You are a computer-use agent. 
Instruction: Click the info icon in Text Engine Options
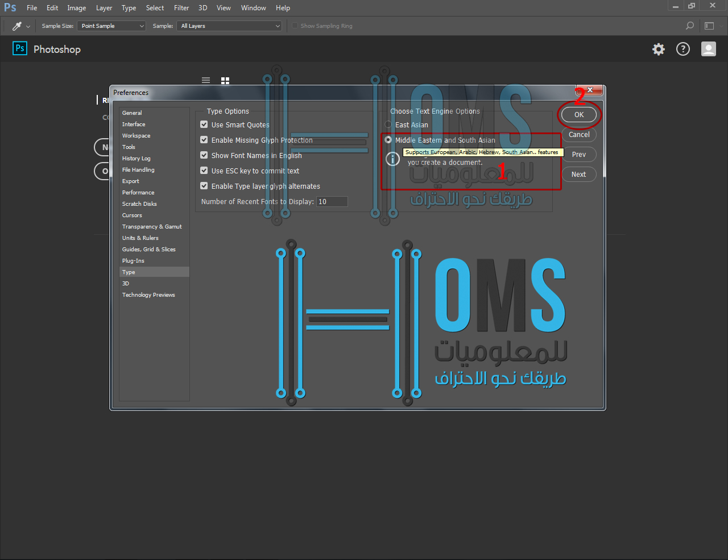(x=392, y=159)
